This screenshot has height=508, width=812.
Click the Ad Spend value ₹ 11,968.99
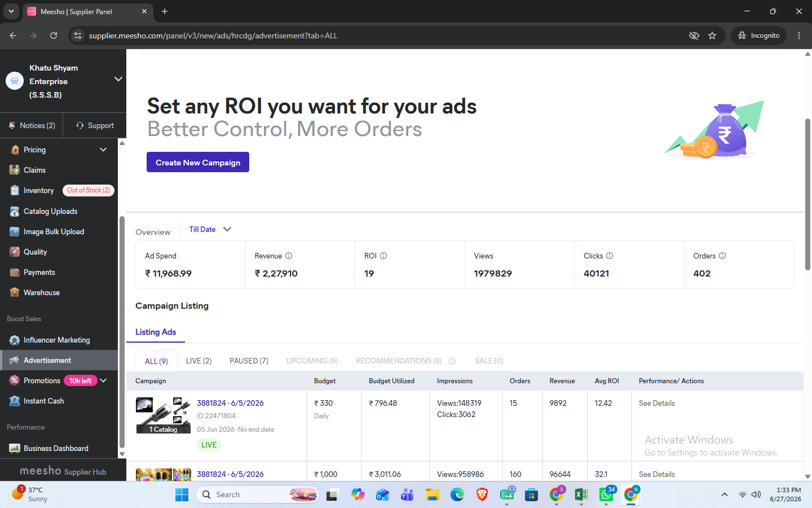169,273
